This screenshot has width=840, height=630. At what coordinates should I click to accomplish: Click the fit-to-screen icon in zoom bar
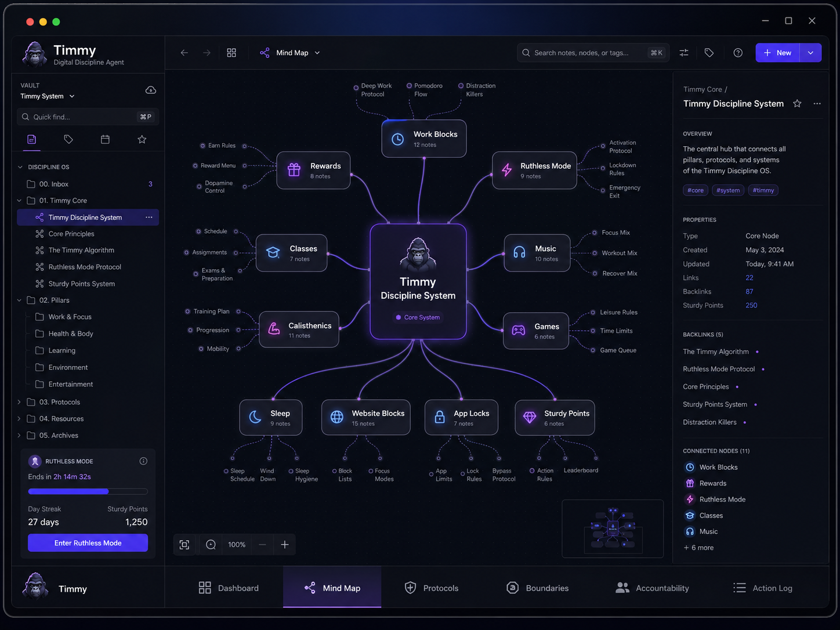(184, 545)
